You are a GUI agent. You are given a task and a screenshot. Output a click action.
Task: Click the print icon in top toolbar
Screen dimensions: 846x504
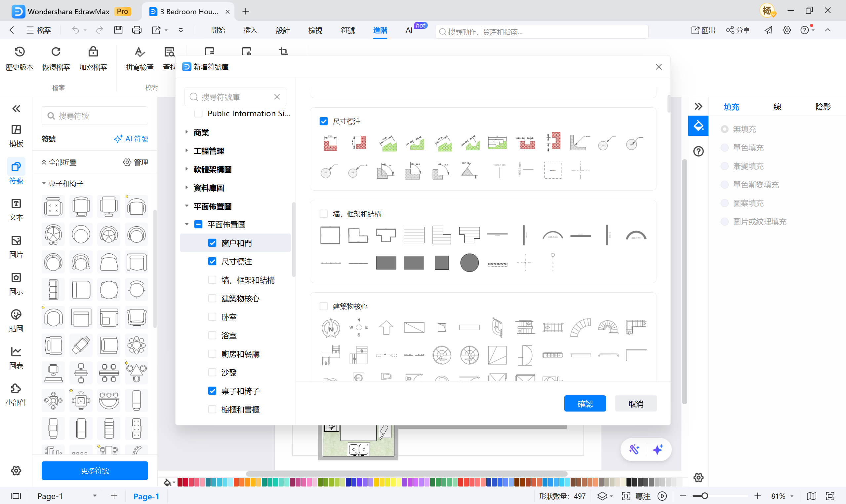[x=137, y=30]
